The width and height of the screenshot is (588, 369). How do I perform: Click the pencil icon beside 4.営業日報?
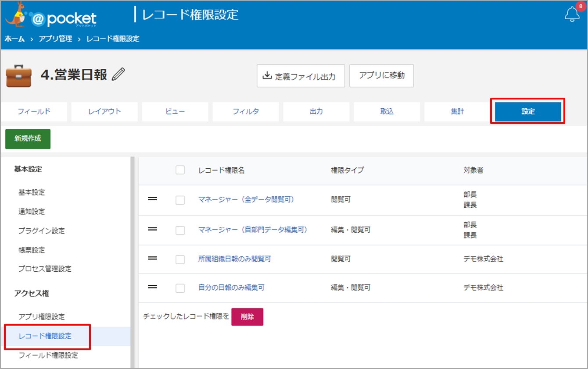[x=118, y=74]
